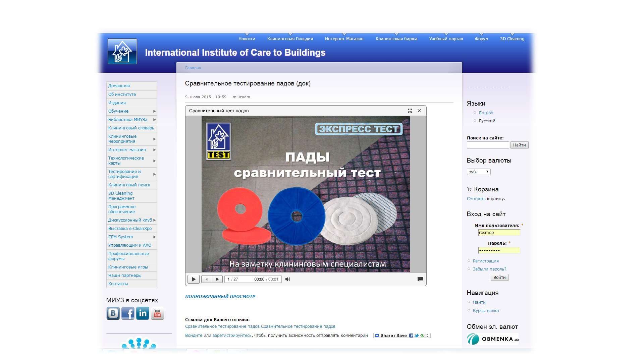Focus the username field containing rosmop
Screen dimensions: 644x362
[x=499, y=233]
